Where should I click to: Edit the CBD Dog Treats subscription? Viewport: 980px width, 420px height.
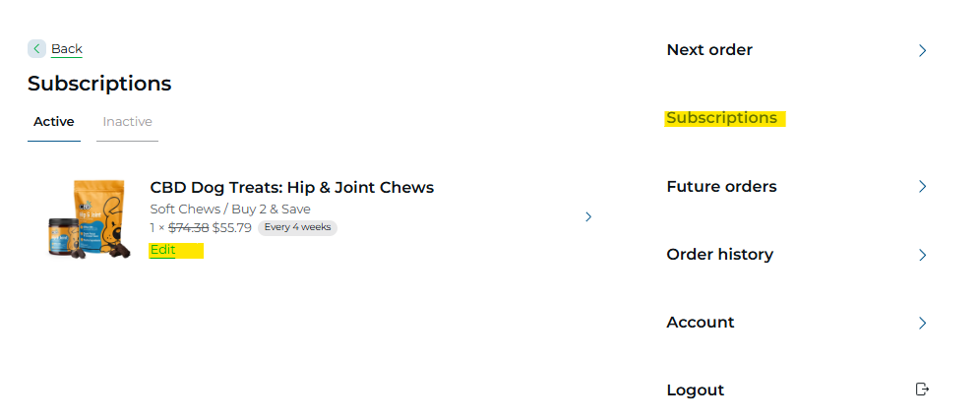click(162, 250)
